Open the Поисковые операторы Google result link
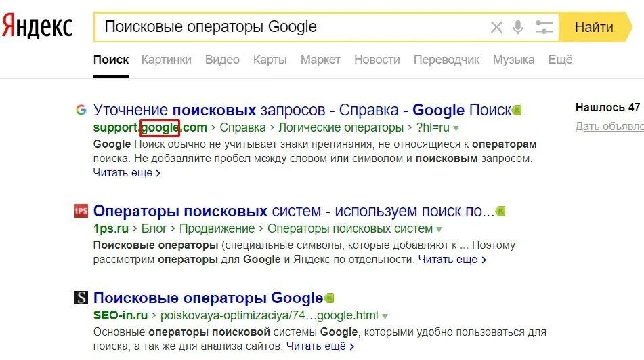This screenshot has width=644, height=360. 208,298
